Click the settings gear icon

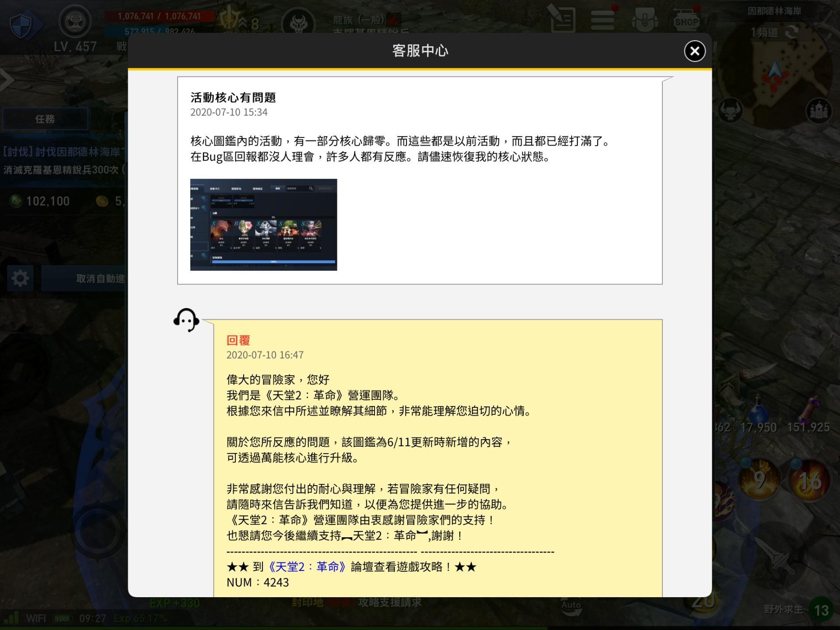[20, 278]
